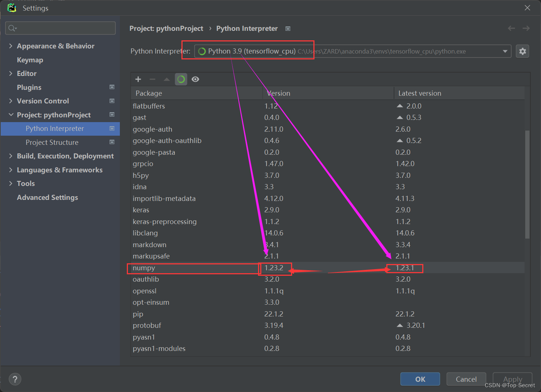
Task: Select the h5py package name
Action: click(141, 175)
